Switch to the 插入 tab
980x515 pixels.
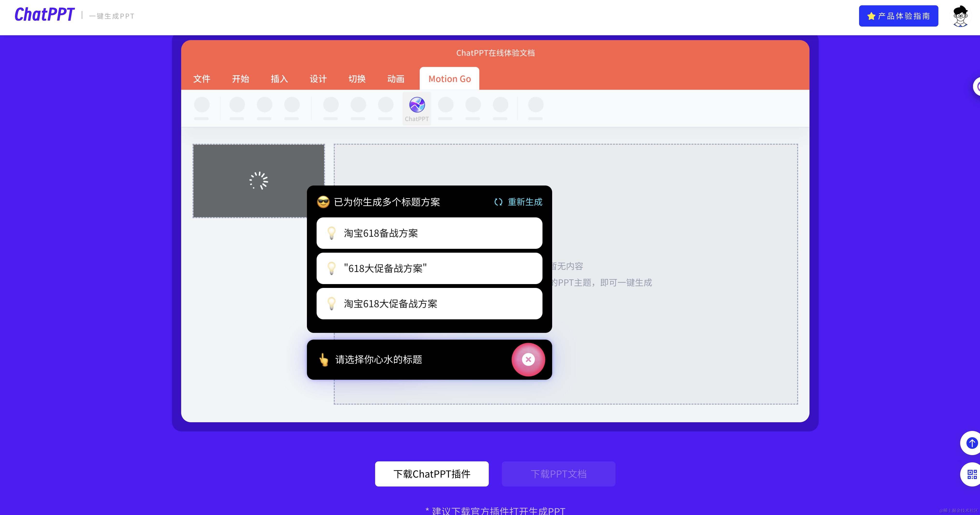click(279, 79)
